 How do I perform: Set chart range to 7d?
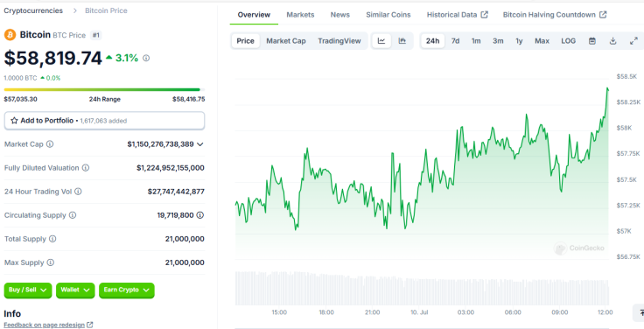click(x=456, y=41)
